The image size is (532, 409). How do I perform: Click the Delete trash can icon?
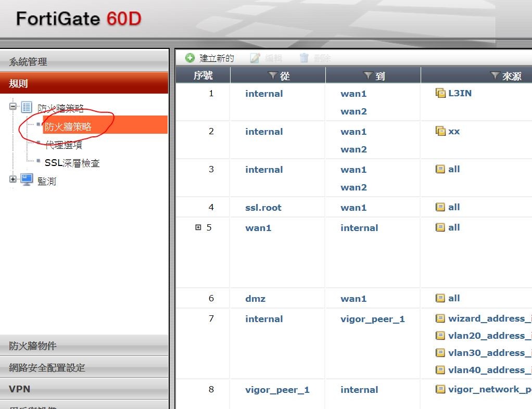[x=304, y=58]
